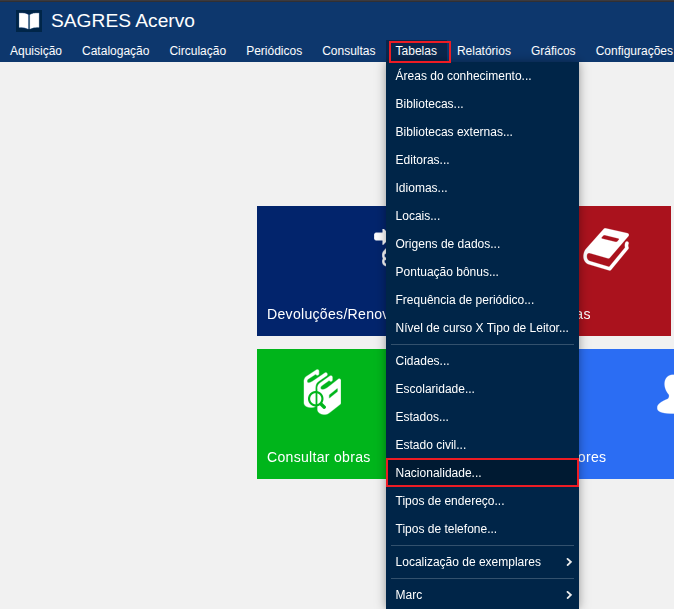Open the Aquisição menu
674x609 pixels.
(36, 51)
